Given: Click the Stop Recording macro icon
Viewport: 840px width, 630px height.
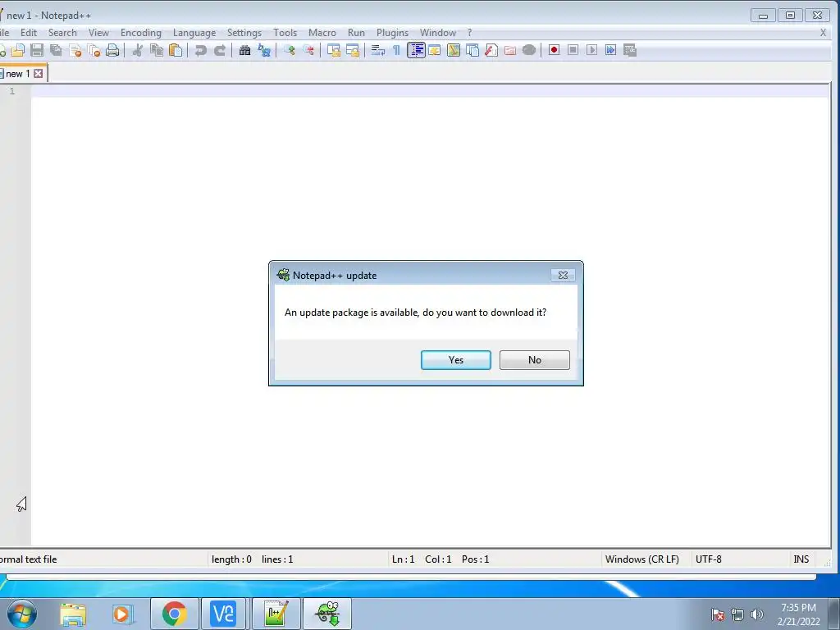Looking at the screenshot, I should [x=573, y=50].
